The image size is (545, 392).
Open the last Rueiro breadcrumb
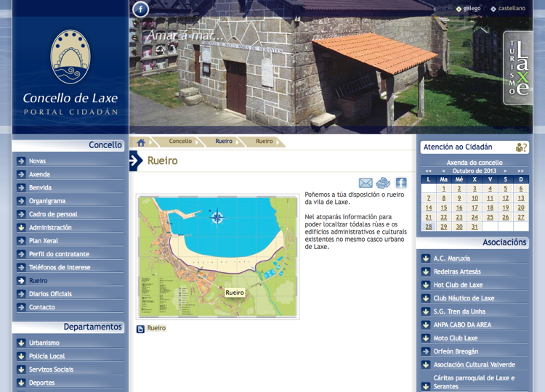[265, 142]
